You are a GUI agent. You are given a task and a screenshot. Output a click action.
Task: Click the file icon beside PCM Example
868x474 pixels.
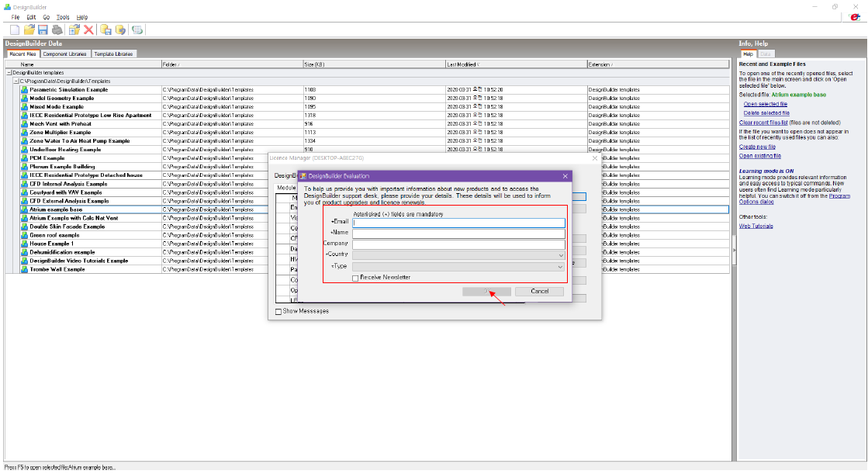tap(24, 157)
